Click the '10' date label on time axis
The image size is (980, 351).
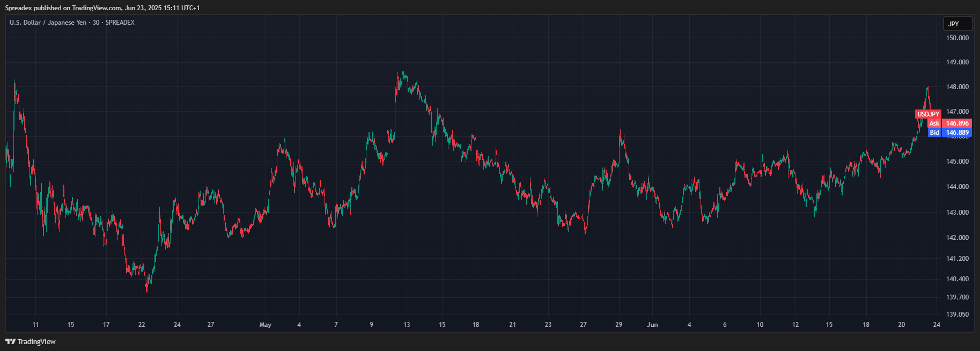(x=760, y=325)
